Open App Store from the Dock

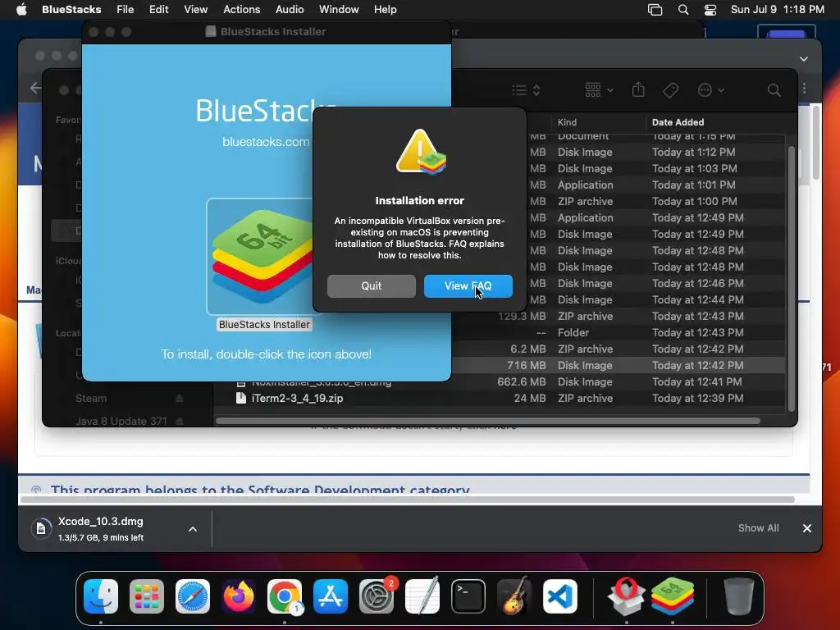[x=331, y=596]
